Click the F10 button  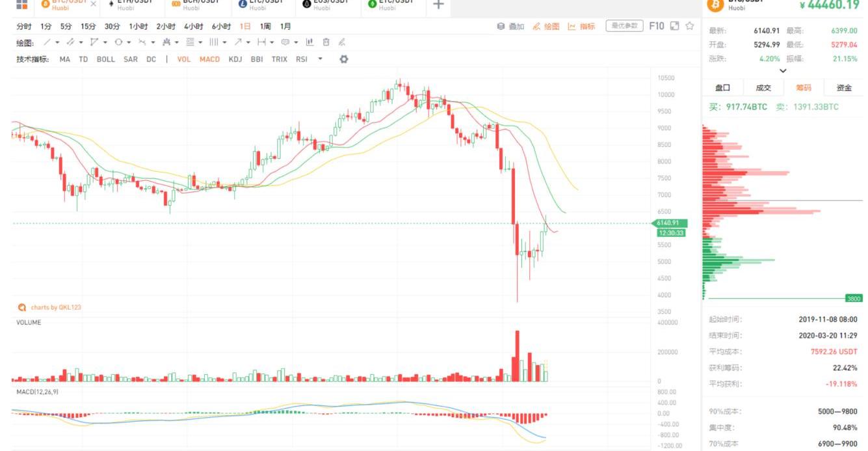tap(657, 26)
